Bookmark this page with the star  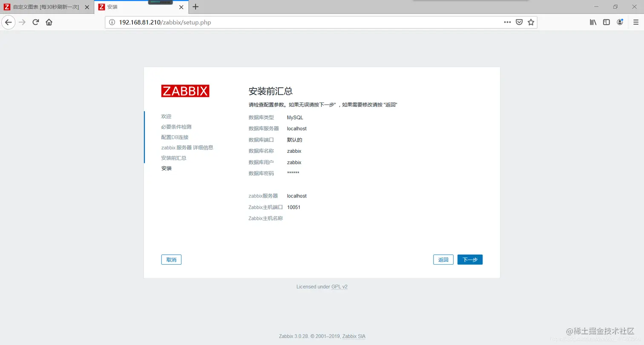pos(531,22)
